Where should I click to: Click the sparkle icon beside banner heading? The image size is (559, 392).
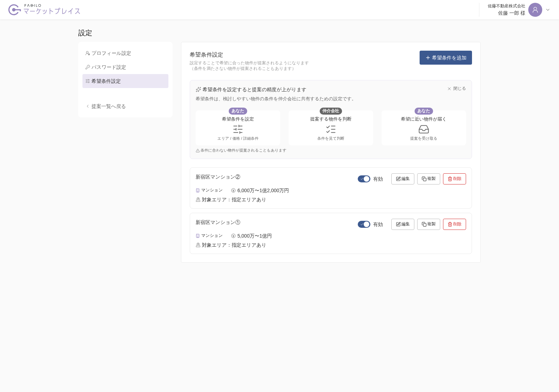click(x=198, y=89)
